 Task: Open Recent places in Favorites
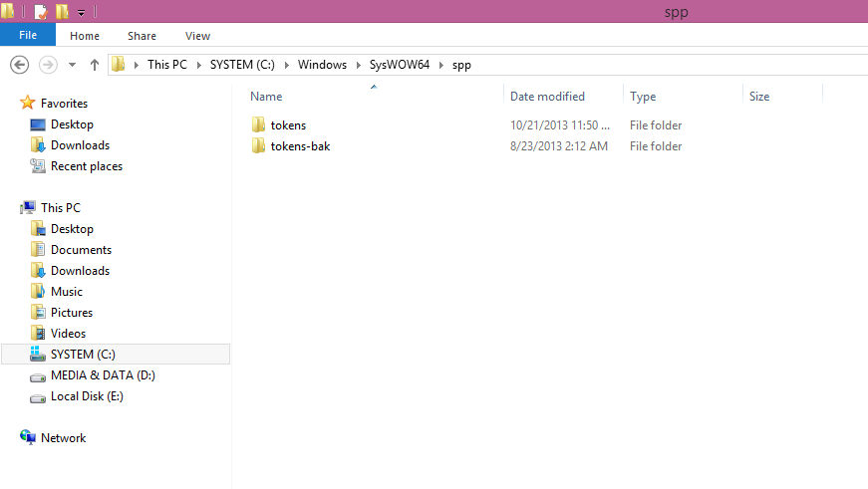(x=87, y=166)
